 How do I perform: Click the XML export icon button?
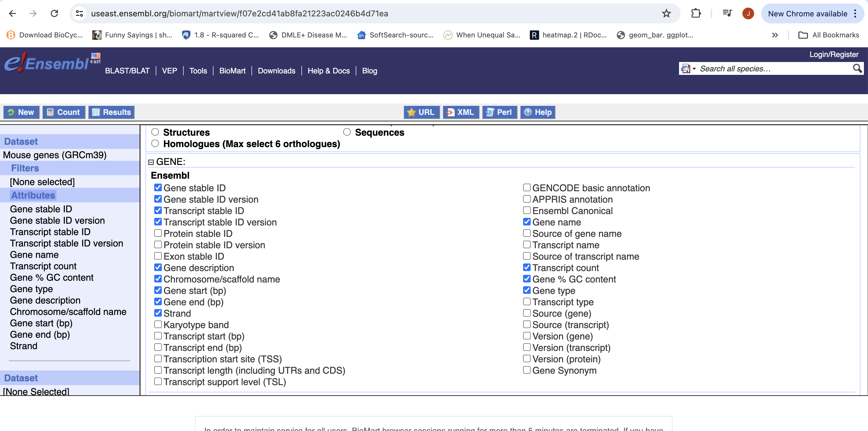pyautogui.click(x=460, y=112)
